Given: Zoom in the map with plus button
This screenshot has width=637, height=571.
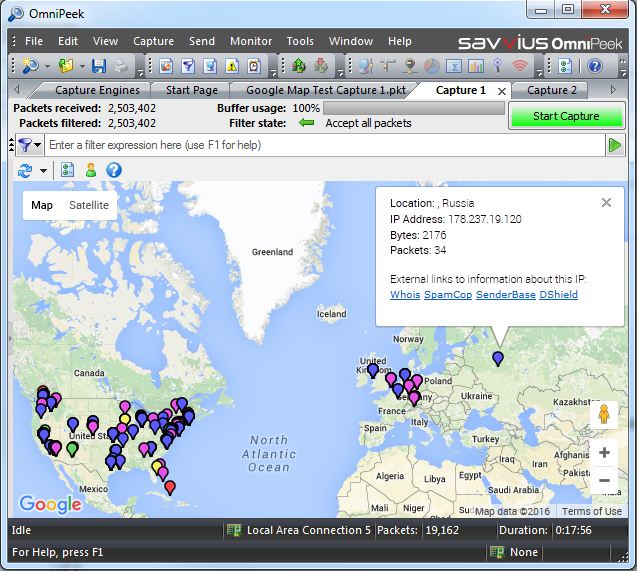Looking at the screenshot, I should (x=604, y=452).
